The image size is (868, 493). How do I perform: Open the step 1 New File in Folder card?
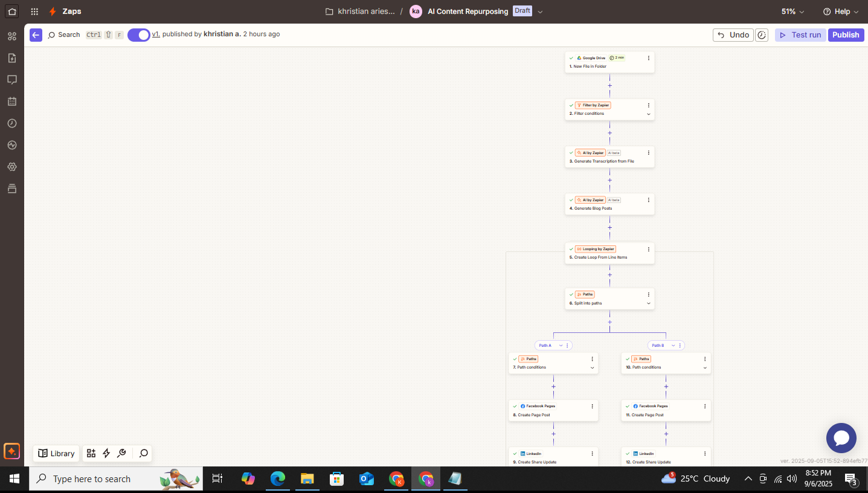[x=609, y=62]
